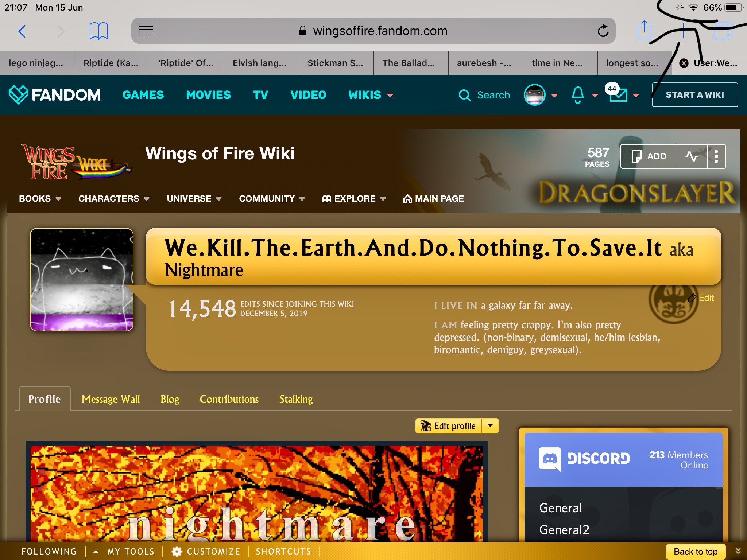
Task: Reload the page with the refresh icon
Action: [603, 31]
